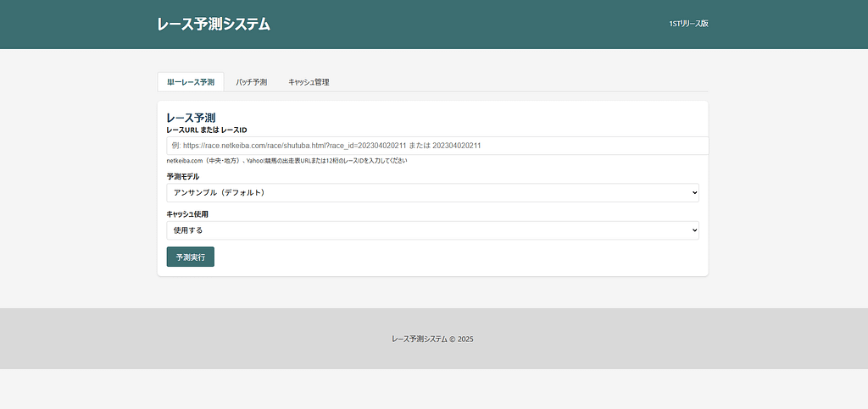This screenshot has height=409, width=868.
Task: Open the バッチ予測 tab
Action: 251,82
